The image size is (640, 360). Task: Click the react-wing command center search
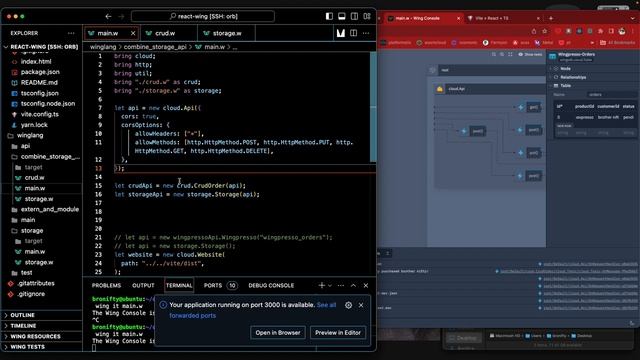tap(203, 16)
